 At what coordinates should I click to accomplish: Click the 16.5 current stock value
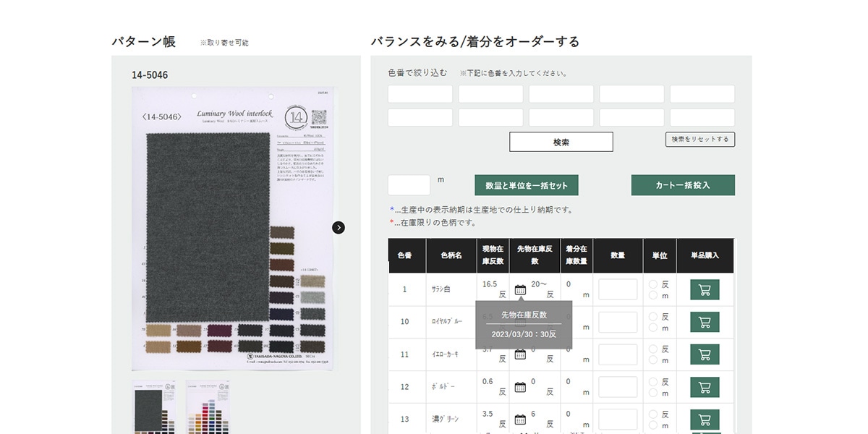(x=490, y=284)
